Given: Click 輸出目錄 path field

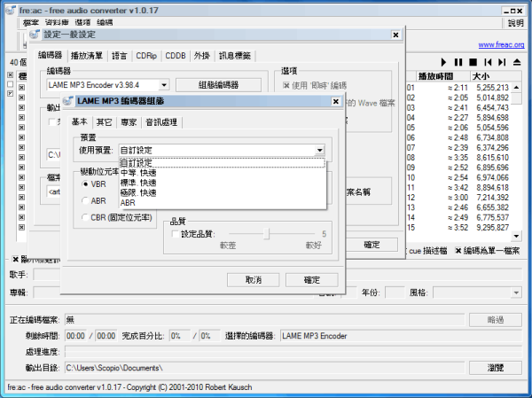Looking at the screenshot, I should [x=264, y=368].
